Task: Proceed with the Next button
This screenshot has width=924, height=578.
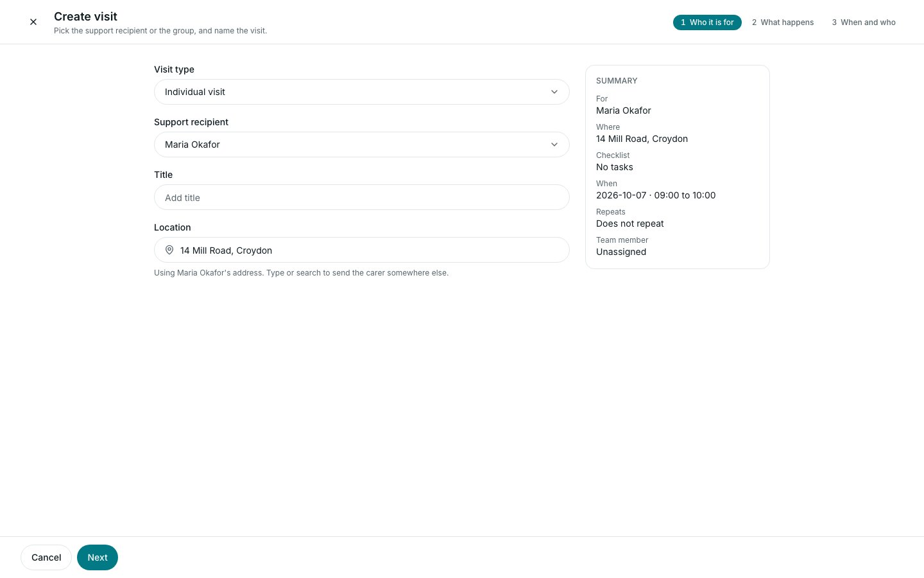Action: (x=98, y=557)
